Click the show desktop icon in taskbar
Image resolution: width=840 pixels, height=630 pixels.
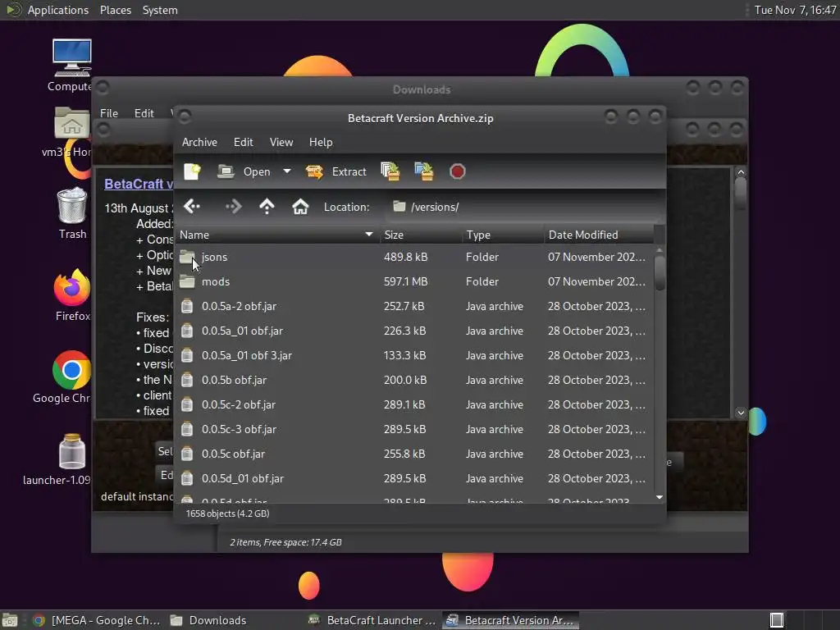[10, 620]
